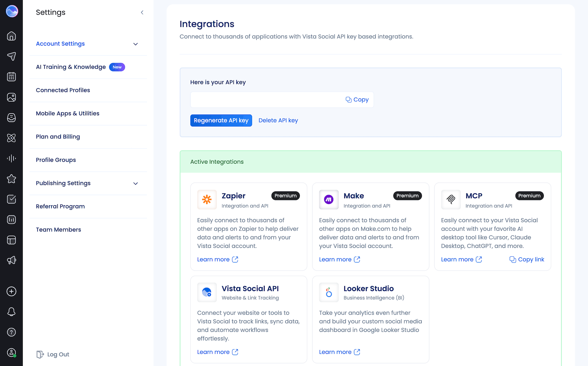Expand Account Settings chevron
The image size is (588, 366).
pos(136,44)
